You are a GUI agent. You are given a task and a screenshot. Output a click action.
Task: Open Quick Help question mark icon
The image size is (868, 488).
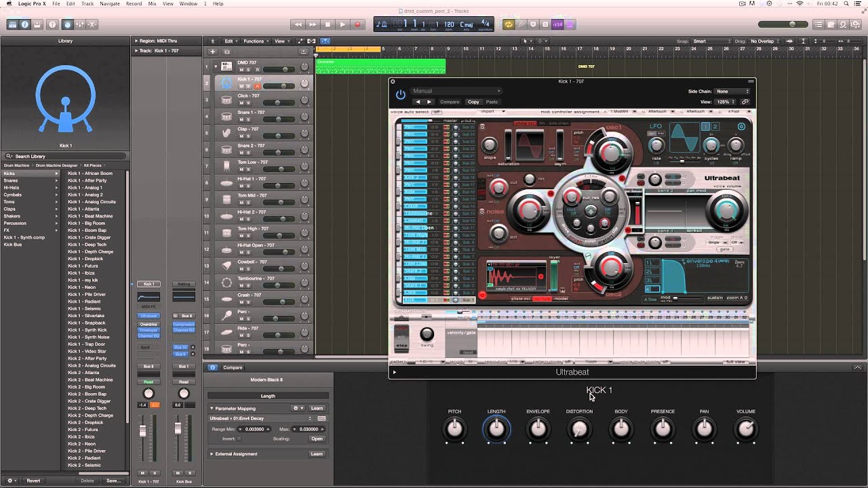(51, 24)
